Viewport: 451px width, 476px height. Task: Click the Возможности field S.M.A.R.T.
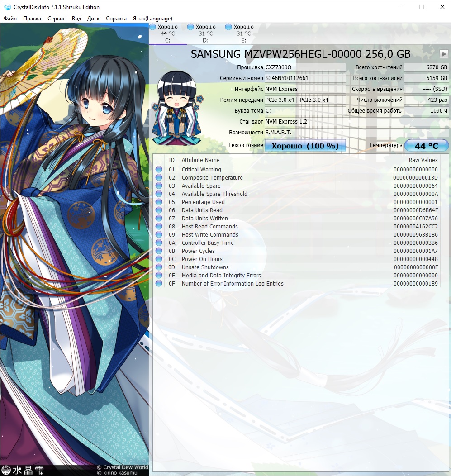click(356, 133)
